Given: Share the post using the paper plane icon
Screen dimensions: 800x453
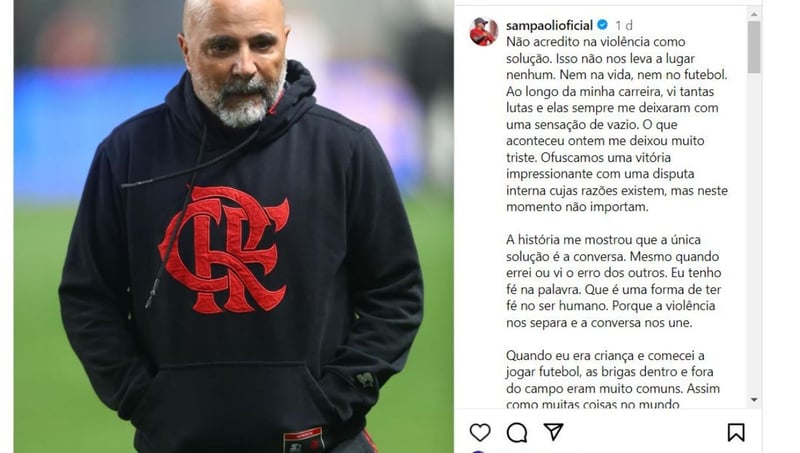Looking at the screenshot, I should [553, 432].
